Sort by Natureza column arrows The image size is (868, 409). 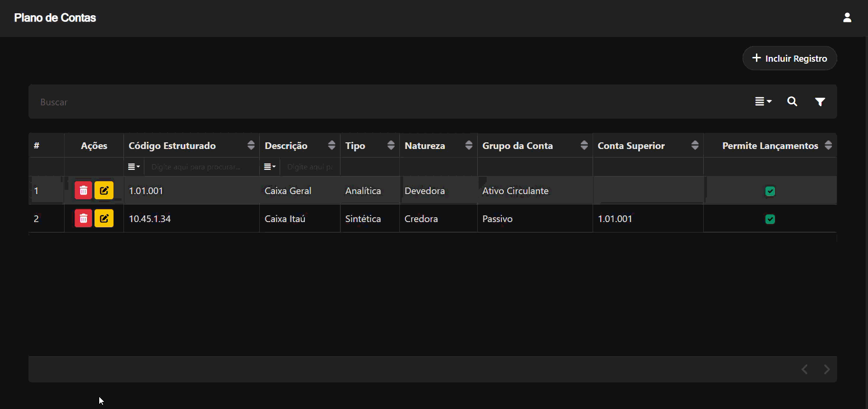[x=469, y=145]
